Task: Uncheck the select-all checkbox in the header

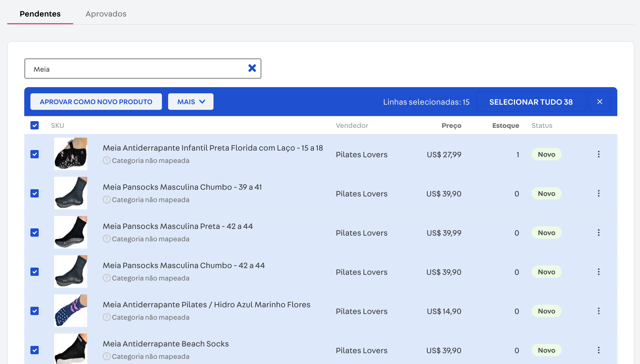Action: (35, 125)
